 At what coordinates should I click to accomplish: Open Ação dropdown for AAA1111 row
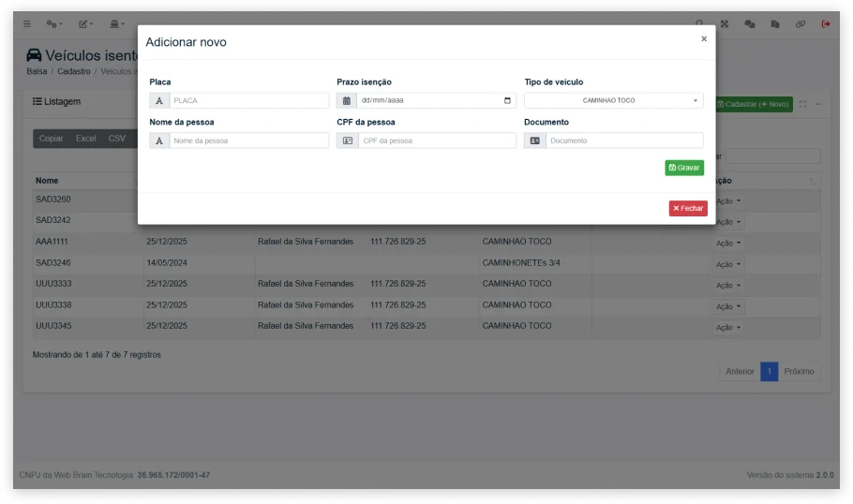coord(728,243)
